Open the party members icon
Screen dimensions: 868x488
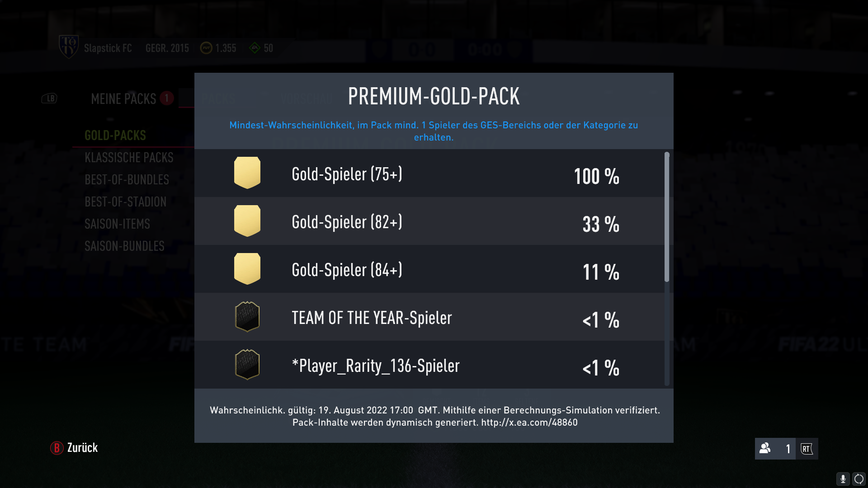pyautogui.click(x=765, y=448)
